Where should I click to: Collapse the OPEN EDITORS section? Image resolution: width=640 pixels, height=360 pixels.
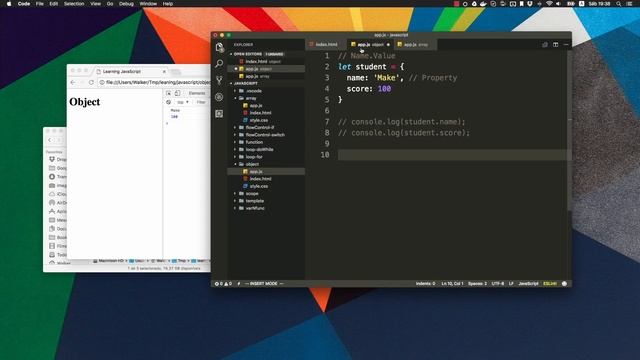pyautogui.click(x=247, y=54)
